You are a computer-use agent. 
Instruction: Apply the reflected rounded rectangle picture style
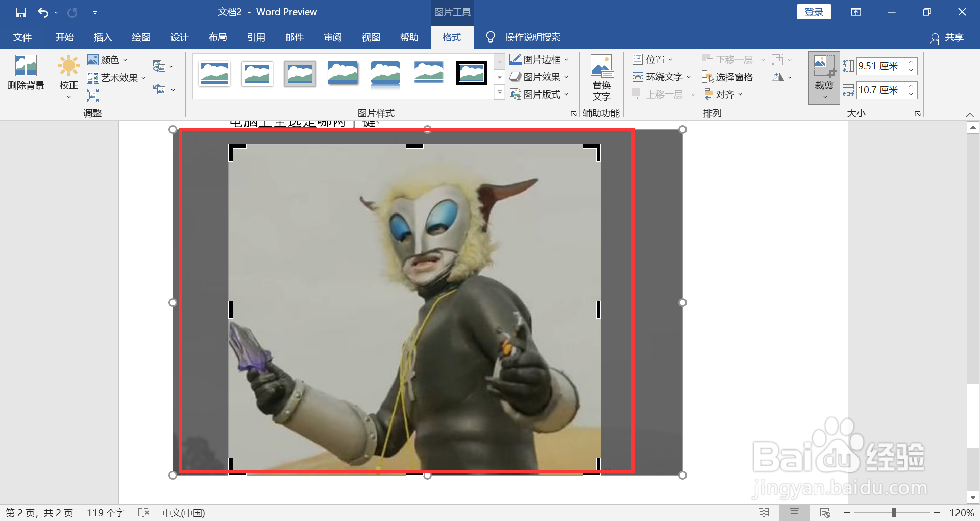point(386,75)
